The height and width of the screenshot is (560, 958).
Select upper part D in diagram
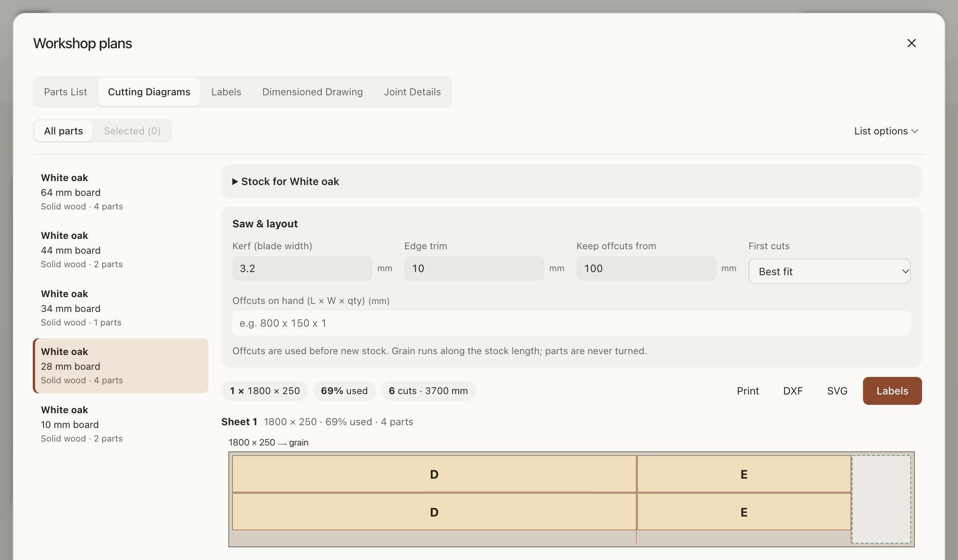(x=434, y=474)
